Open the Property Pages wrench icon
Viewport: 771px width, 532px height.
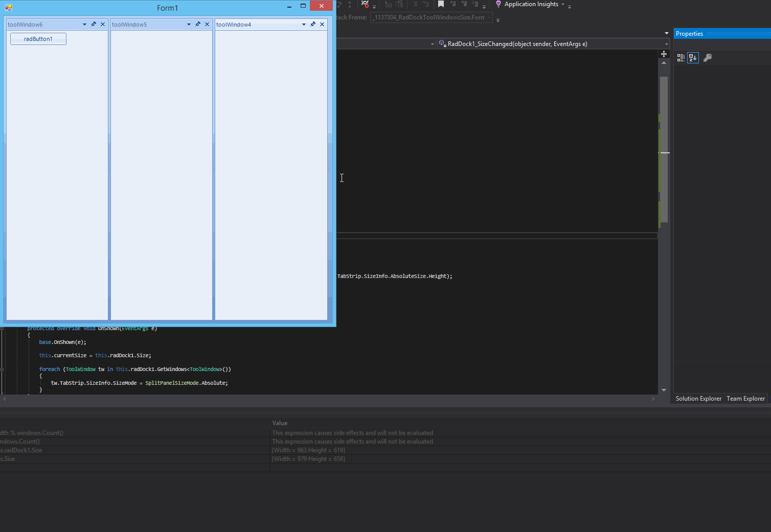click(x=708, y=58)
